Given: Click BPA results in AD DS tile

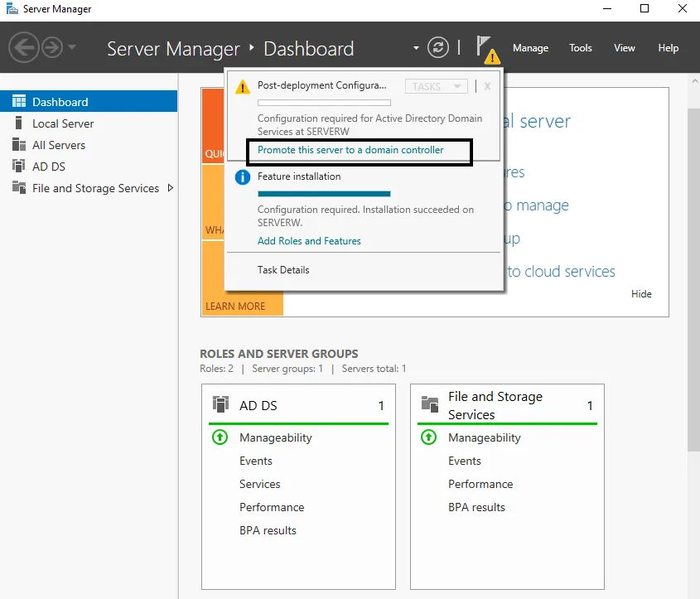Looking at the screenshot, I should [268, 530].
